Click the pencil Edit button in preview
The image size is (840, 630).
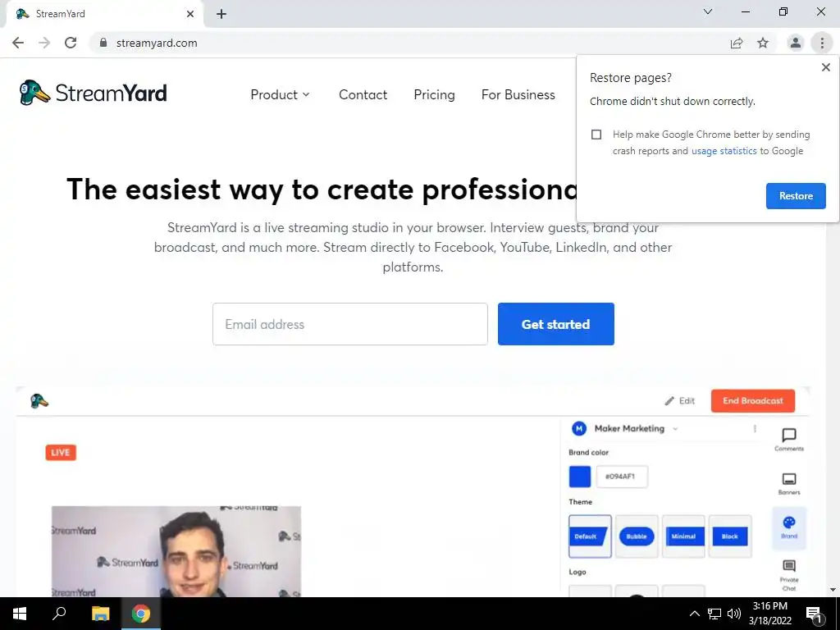point(679,400)
